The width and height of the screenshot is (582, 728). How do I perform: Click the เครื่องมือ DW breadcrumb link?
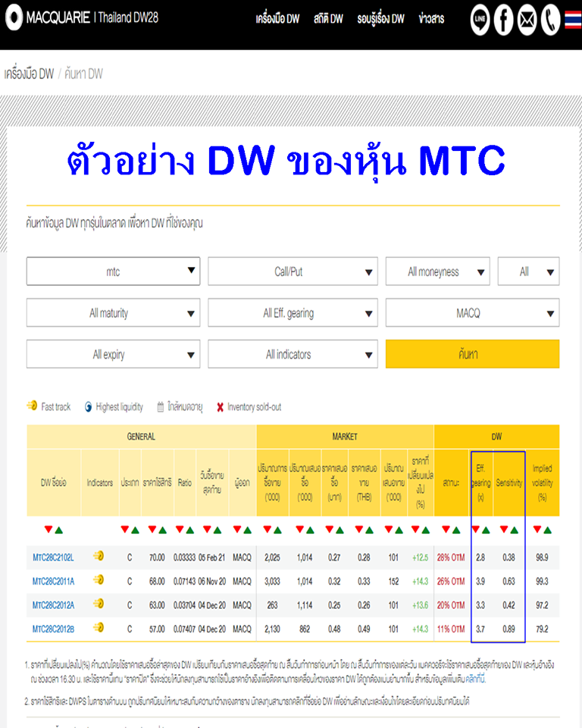point(30,74)
